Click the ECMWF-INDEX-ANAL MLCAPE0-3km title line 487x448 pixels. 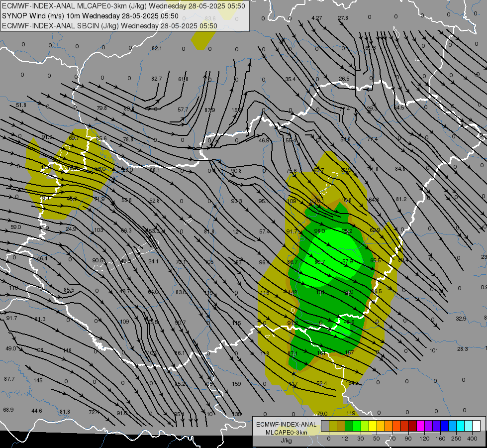[123, 6]
